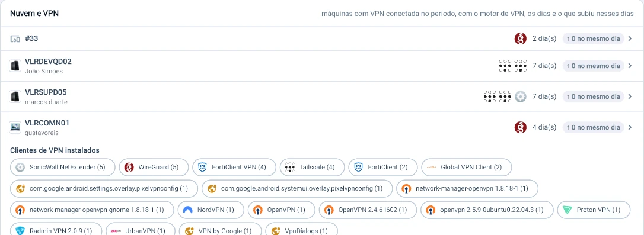Select the WireGuard (5) chip label
Screen dimensions: 644x235
tap(158, 168)
